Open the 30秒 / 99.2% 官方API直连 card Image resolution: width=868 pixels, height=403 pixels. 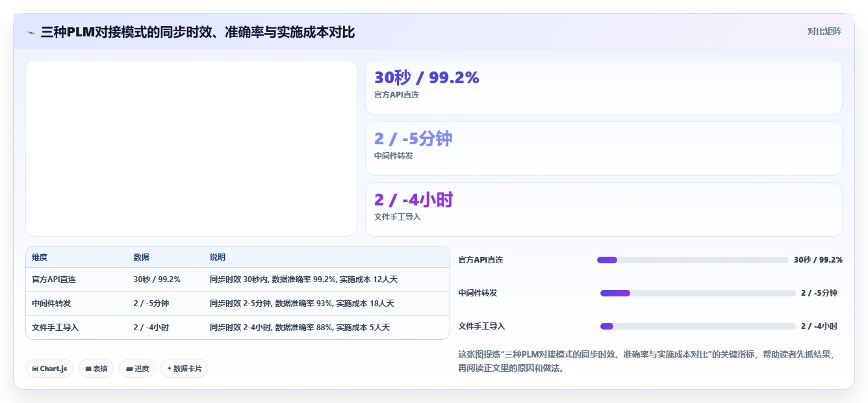(x=604, y=87)
